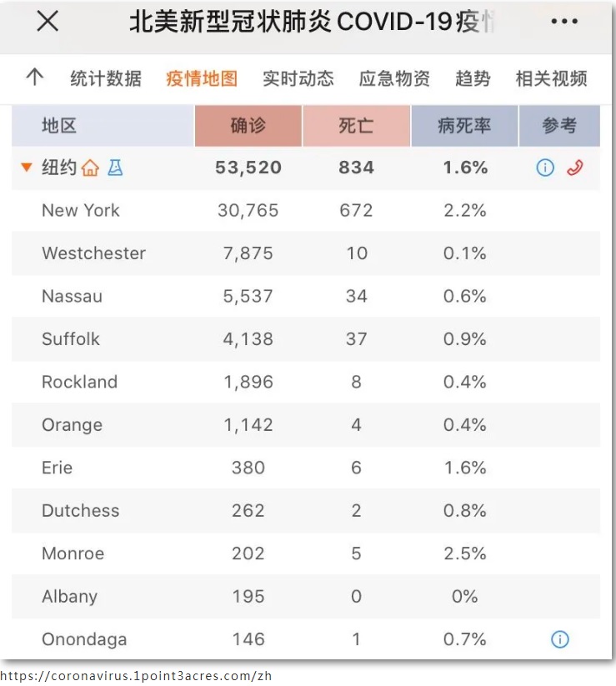Click the red phone icon for 纽约
The image size is (616, 686).
click(575, 168)
